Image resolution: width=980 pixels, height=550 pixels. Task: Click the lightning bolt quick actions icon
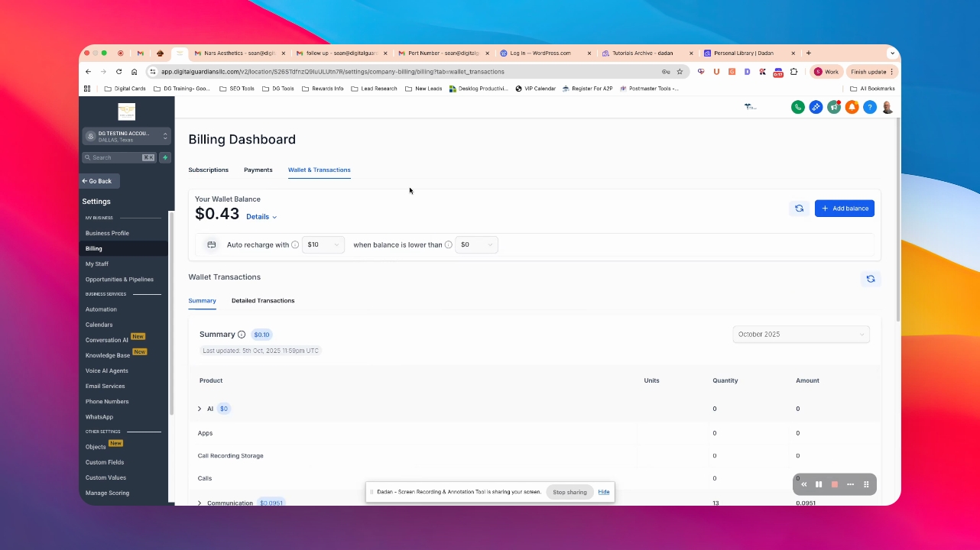[x=164, y=157]
